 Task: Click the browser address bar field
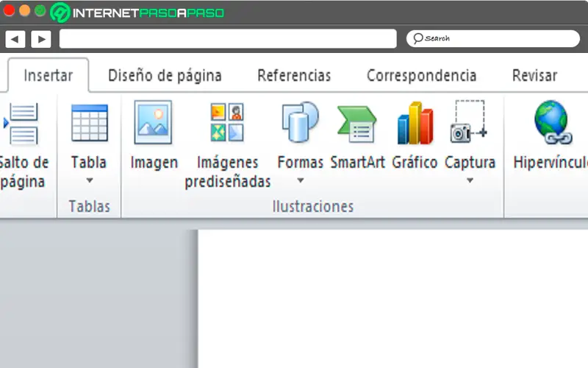click(x=228, y=39)
